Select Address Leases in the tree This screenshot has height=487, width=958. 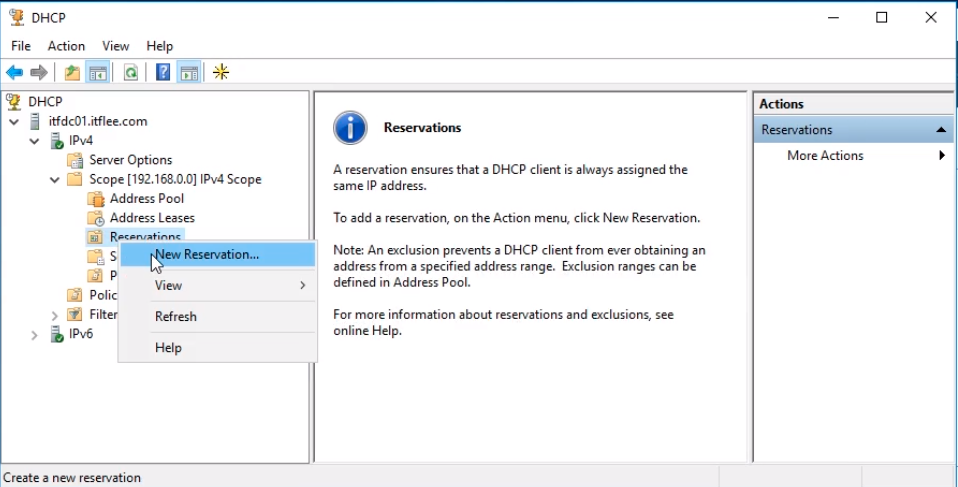pyautogui.click(x=152, y=218)
